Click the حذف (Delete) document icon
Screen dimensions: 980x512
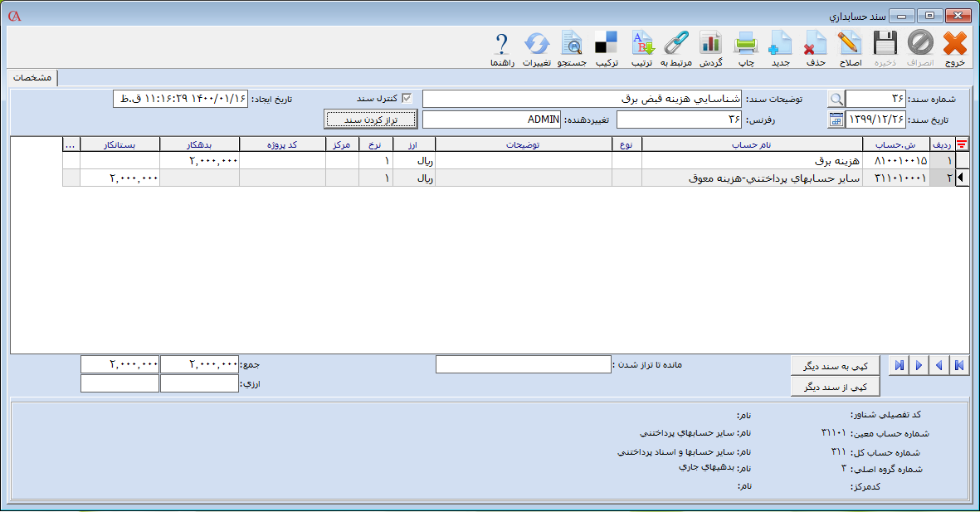pos(816,43)
